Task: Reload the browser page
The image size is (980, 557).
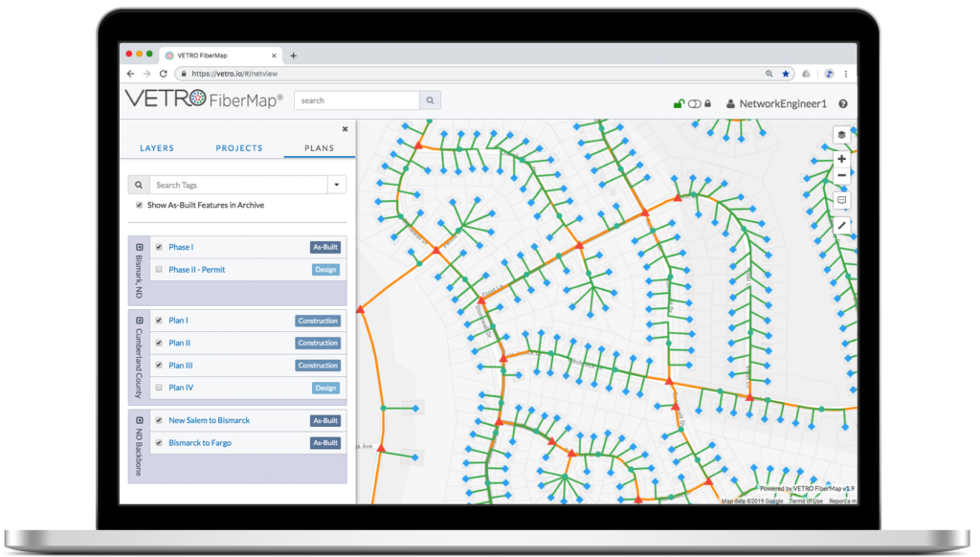Action: 163,74
